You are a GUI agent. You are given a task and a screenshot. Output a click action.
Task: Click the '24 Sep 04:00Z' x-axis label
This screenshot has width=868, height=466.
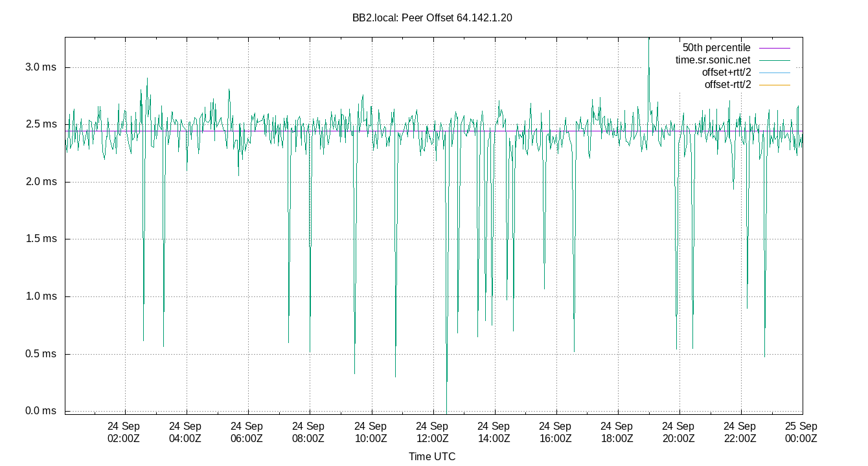(x=185, y=432)
